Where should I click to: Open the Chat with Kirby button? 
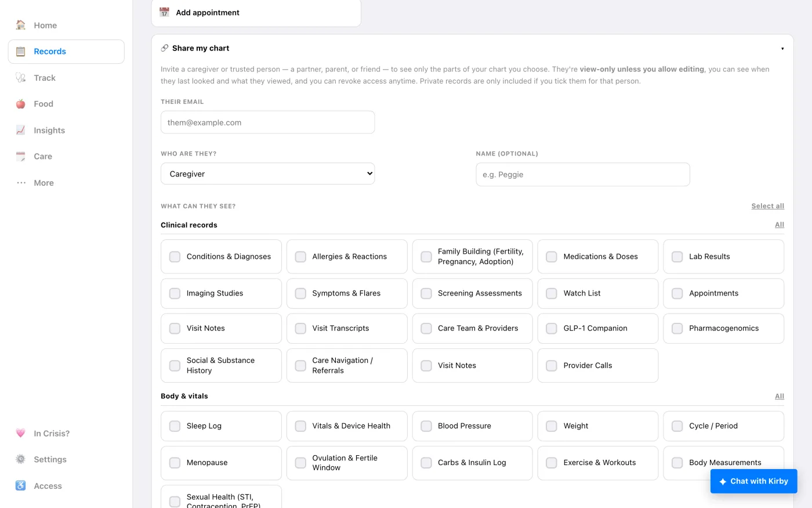click(753, 481)
